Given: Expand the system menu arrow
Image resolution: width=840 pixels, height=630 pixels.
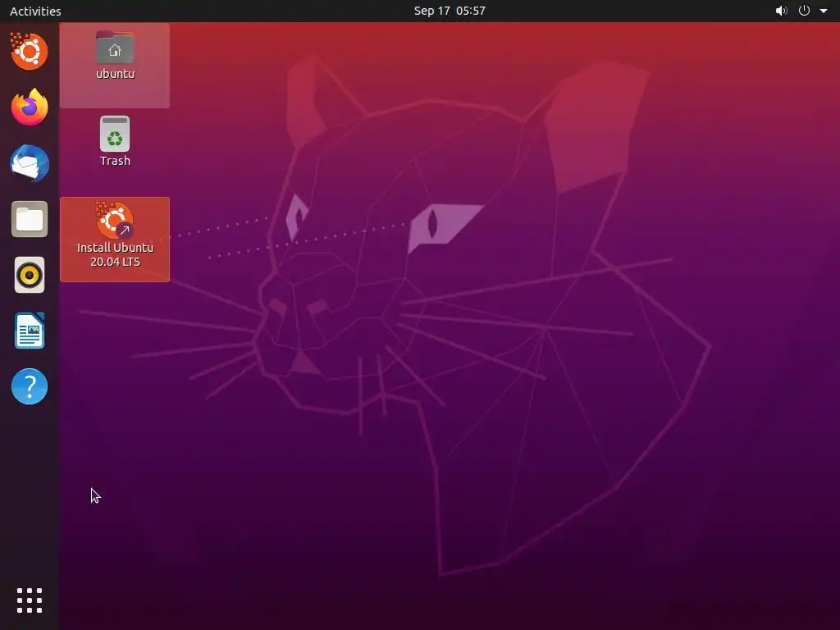Looking at the screenshot, I should coord(824,11).
